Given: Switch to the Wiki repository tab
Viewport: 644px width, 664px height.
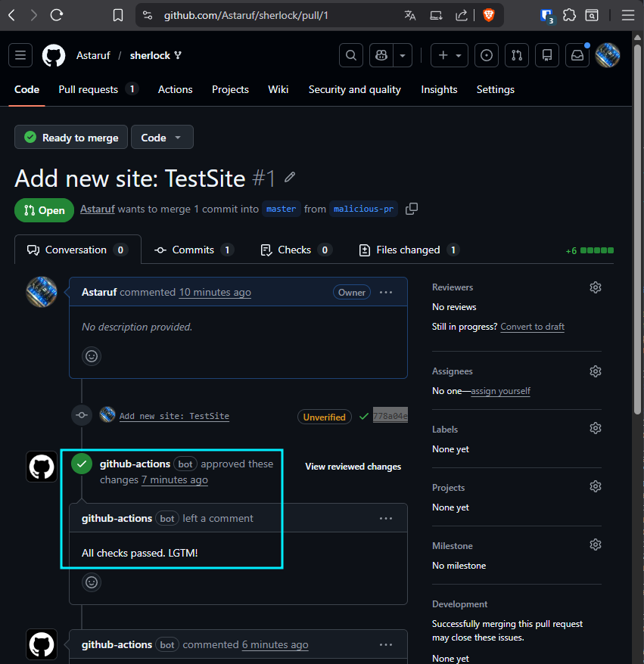Looking at the screenshot, I should tap(278, 90).
